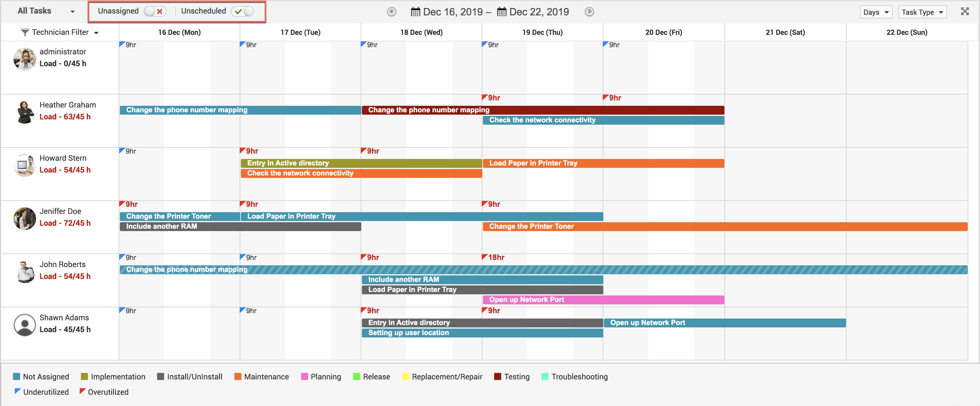
Task: Click the Dec 22, 2019 end date
Action: pyautogui.click(x=539, y=12)
